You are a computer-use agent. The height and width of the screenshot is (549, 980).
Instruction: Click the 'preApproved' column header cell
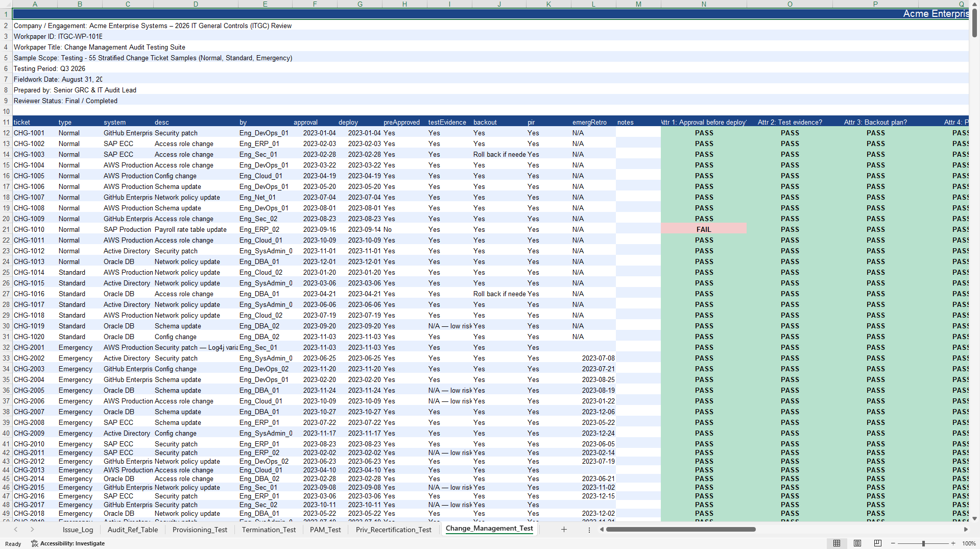[404, 122]
